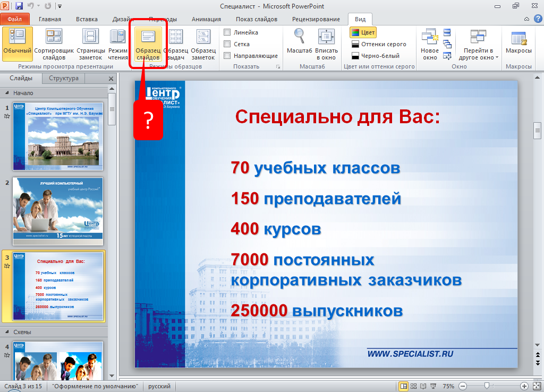This screenshot has width=544, height=392.
Task: Open a New Window (Новое окно)
Action: click(429, 44)
